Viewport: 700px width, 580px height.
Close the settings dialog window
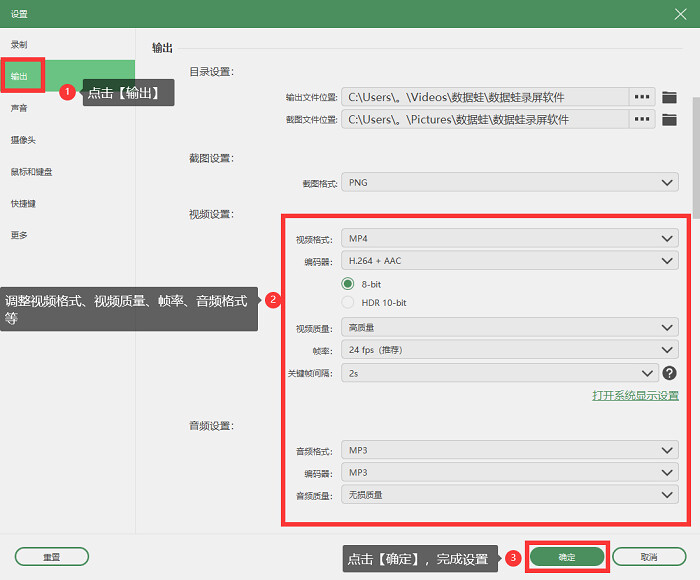click(680, 14)
